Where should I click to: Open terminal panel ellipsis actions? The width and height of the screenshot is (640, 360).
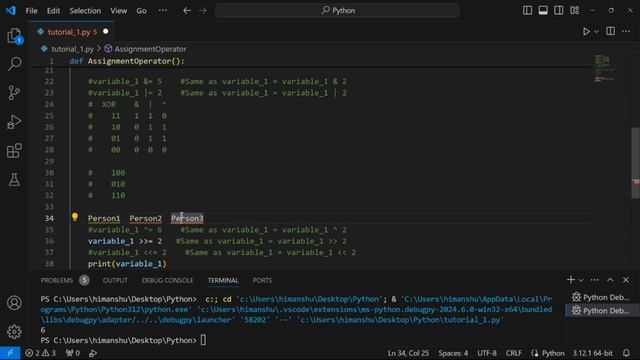point(594,280)
